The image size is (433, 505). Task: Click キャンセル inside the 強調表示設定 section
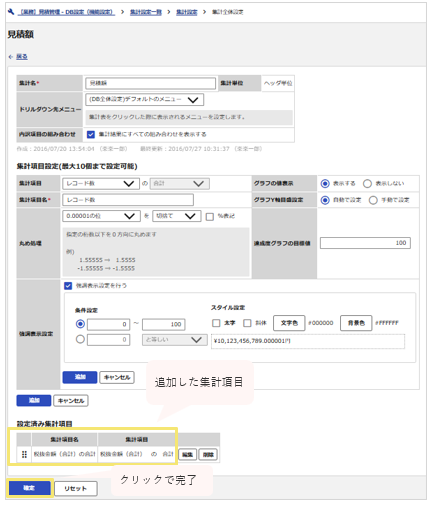coord(117,377)
